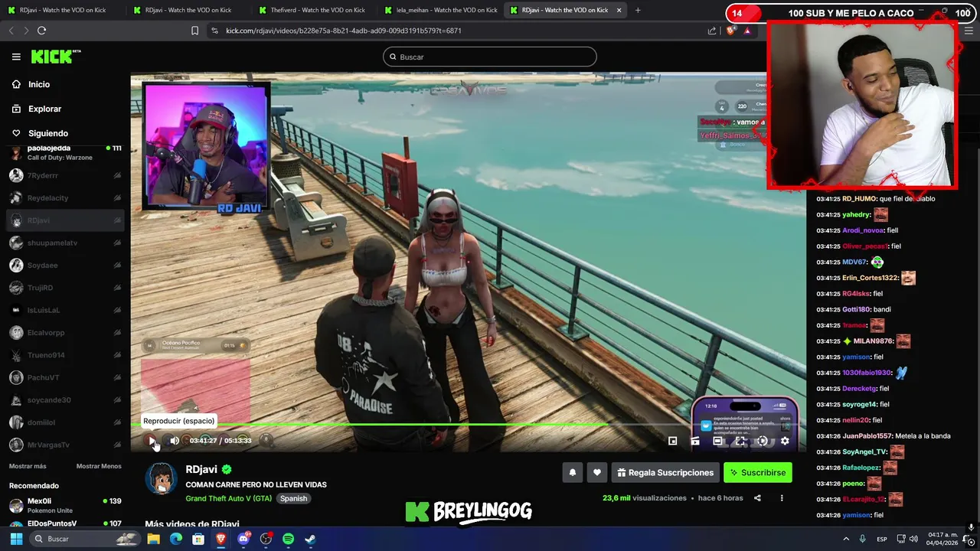Open paolaojedda channel in sidebar
980x551 pixels.
tap(65, 152)
